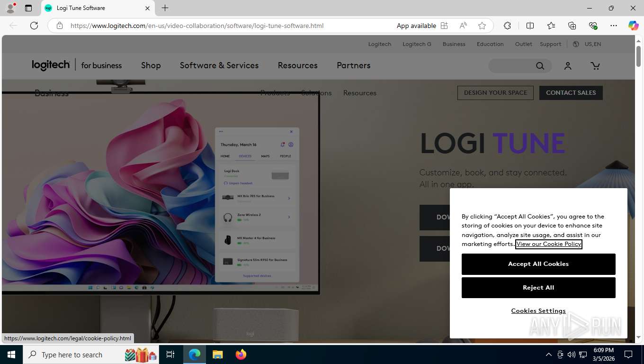Open the Partners menu

pos(354,65)
